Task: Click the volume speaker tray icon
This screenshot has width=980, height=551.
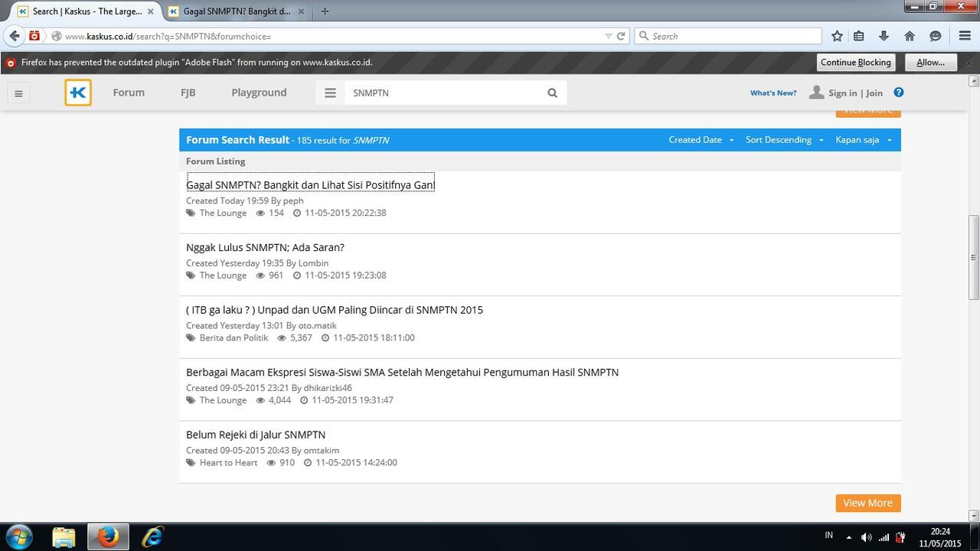Action: [866, 537]
